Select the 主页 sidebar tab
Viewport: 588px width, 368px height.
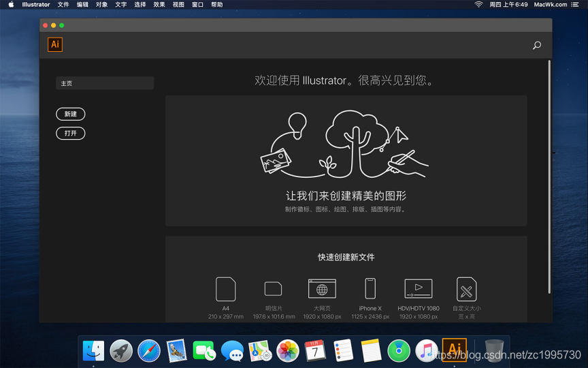click(105, 83)
